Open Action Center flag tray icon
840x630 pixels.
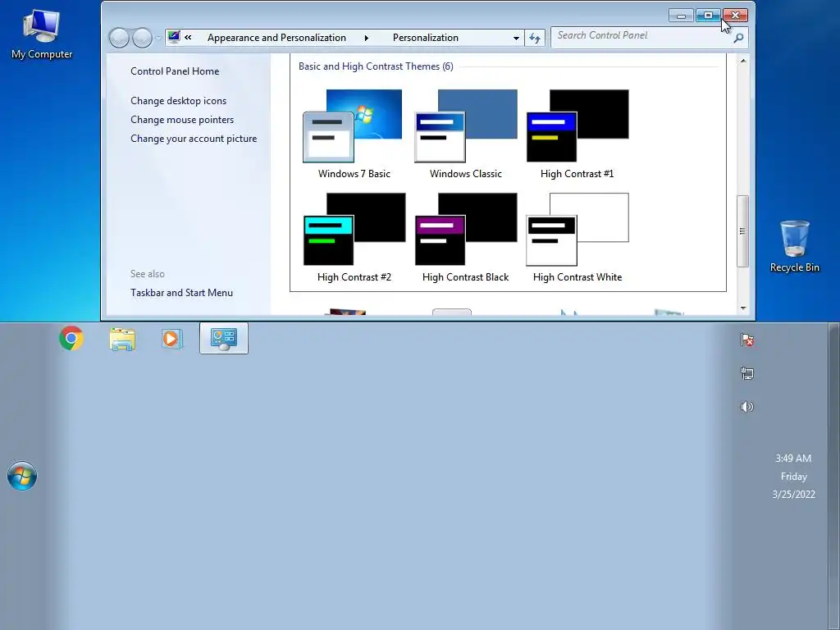pos(746,340)
